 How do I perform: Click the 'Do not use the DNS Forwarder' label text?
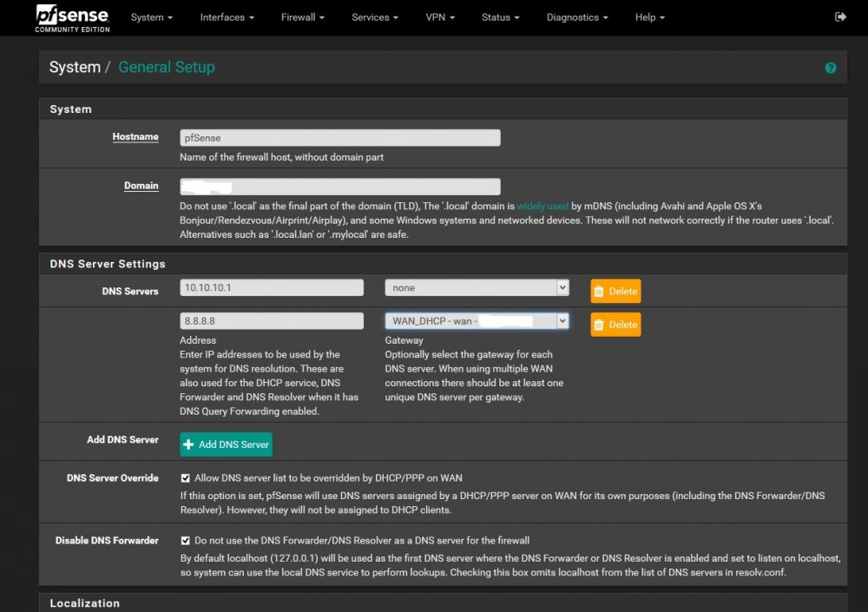(361, 541)
